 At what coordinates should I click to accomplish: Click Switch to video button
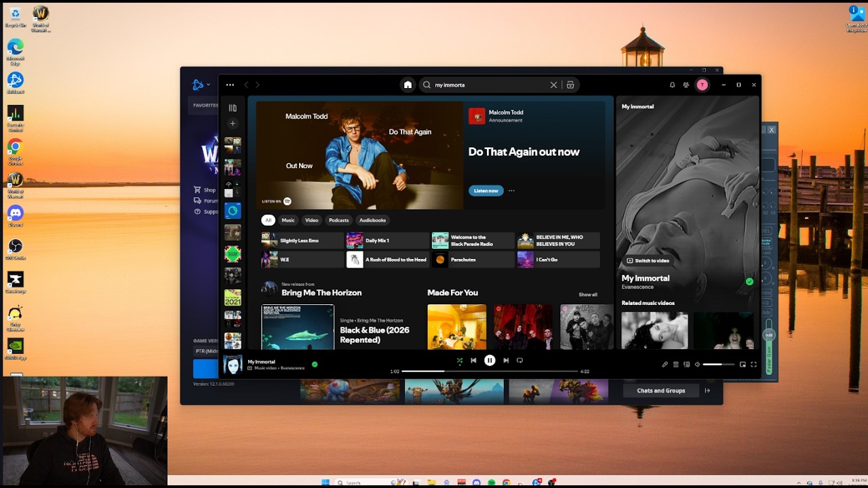tap(648, 260)
